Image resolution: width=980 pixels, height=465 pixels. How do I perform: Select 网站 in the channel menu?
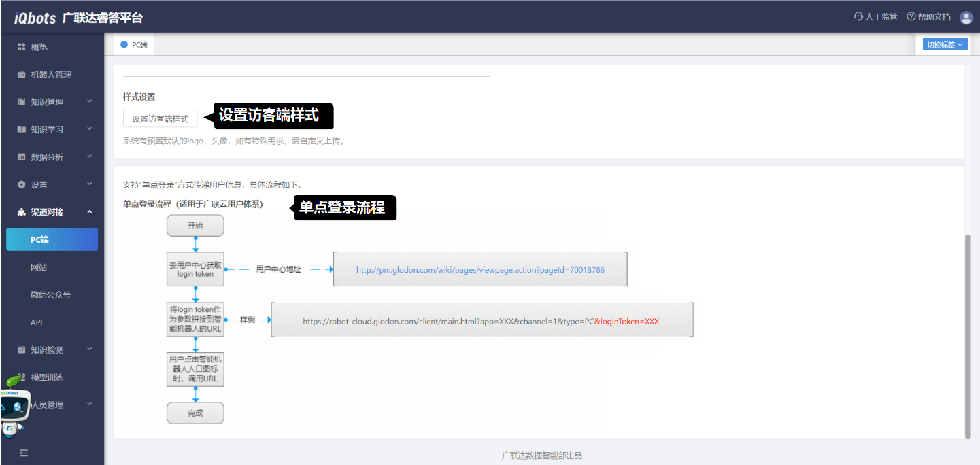click(x=39, y=268)
